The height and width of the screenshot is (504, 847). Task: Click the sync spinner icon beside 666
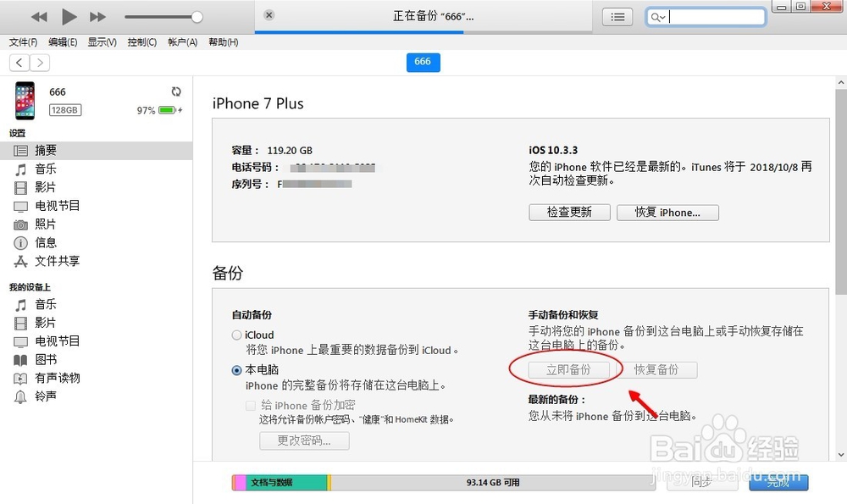[x=176, y=91]
